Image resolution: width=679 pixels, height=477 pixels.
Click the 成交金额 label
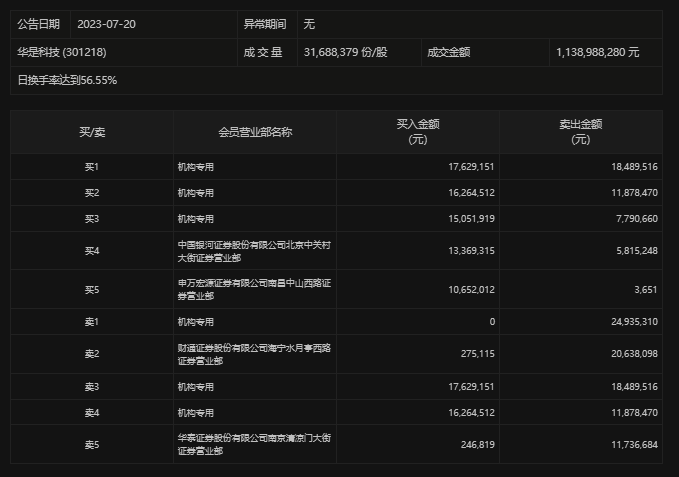pos(449,52)
